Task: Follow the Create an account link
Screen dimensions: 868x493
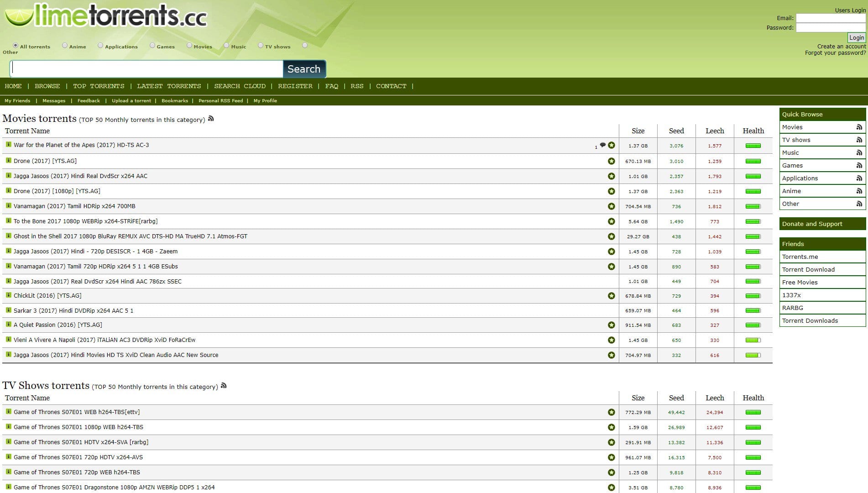Action: [x=842, y=47]
